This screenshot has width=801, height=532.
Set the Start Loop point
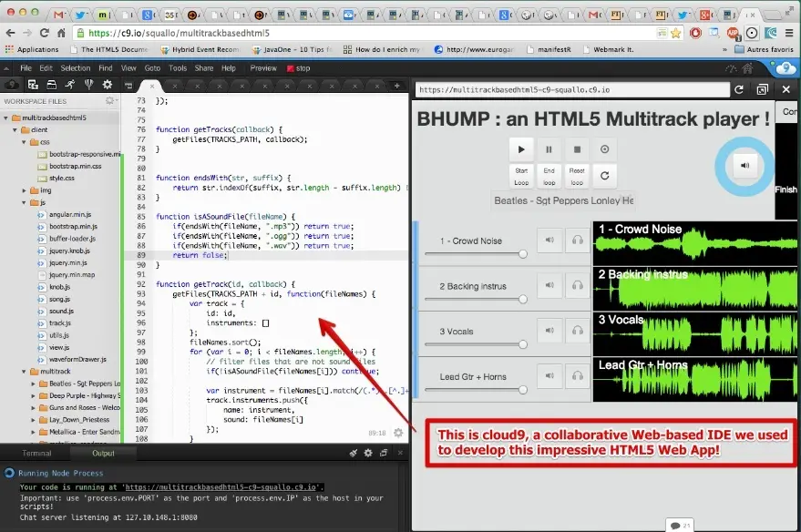pos(521,176)
